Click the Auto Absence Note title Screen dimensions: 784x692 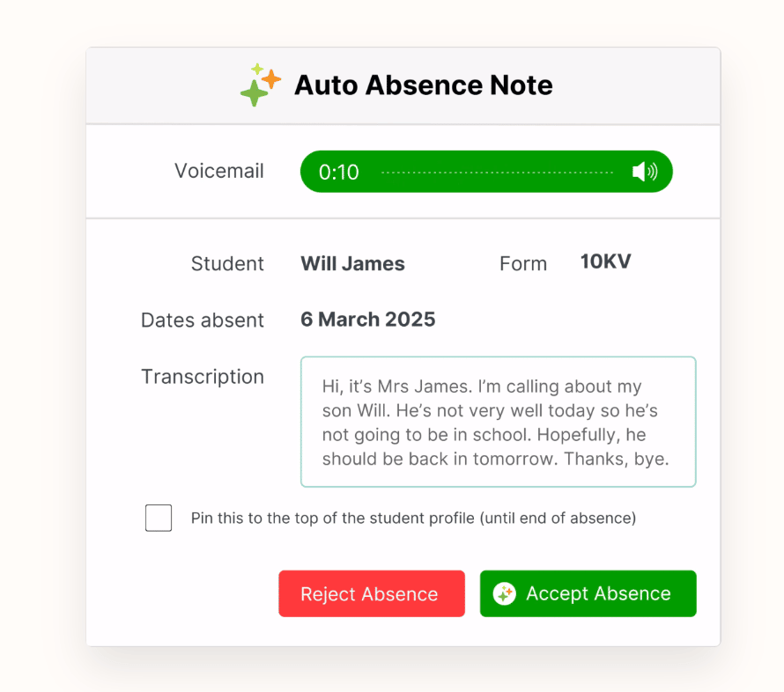(423, 85)
